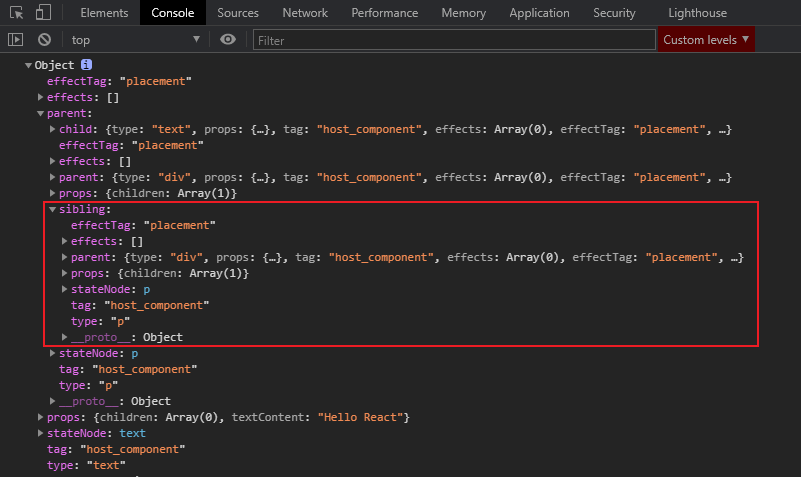Click the info badge next to Object

click(86, 65)
